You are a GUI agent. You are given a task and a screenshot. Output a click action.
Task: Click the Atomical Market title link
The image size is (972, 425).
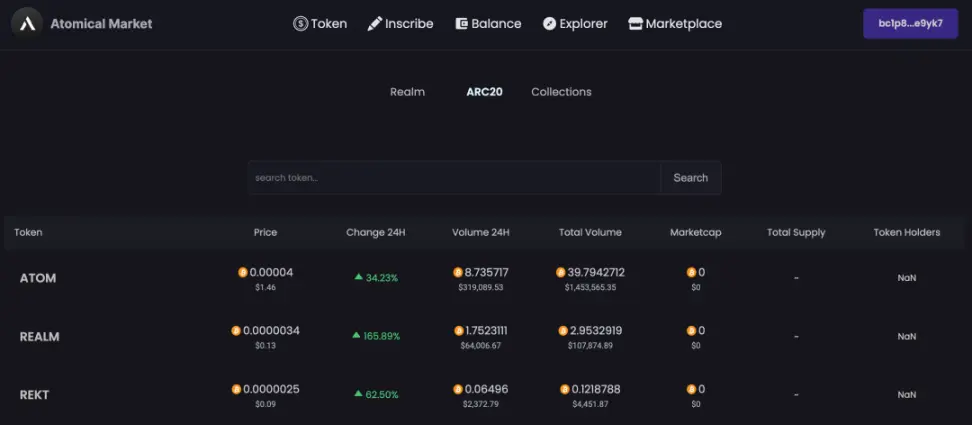pyautogui.click(x=101, y=24)
